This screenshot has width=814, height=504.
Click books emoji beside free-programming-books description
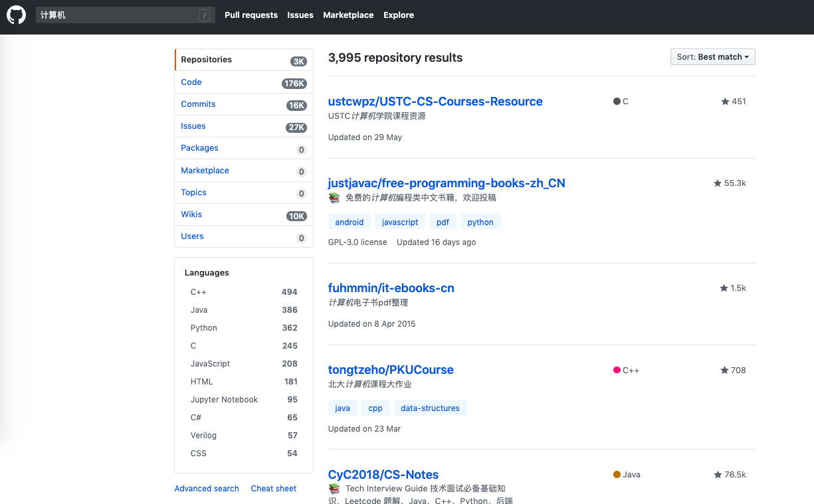[x=334, y=198]
